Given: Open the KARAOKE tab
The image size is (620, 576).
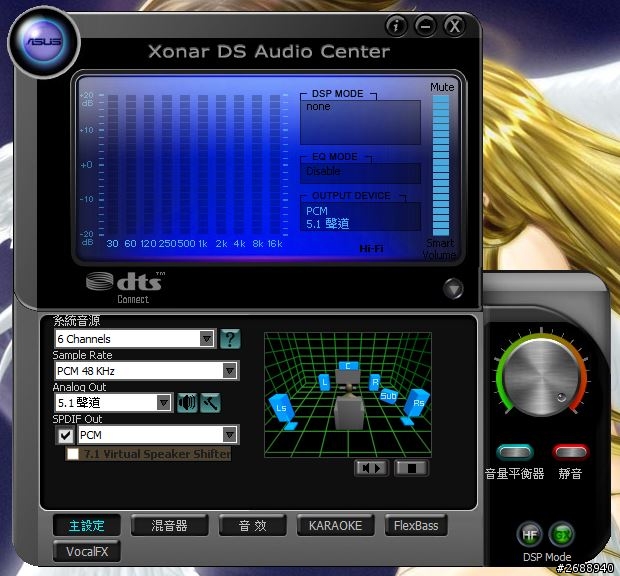Looking at the screenshot, I should (x=335, y=526).
